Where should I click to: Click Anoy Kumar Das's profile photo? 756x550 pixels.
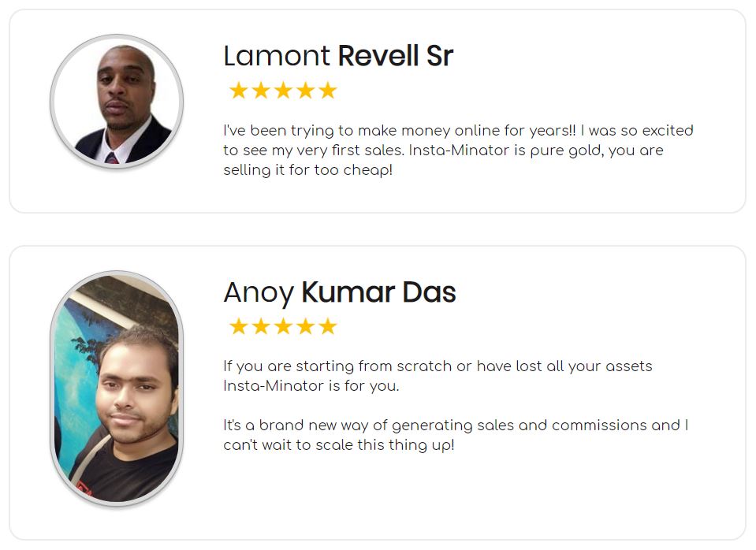117,388
